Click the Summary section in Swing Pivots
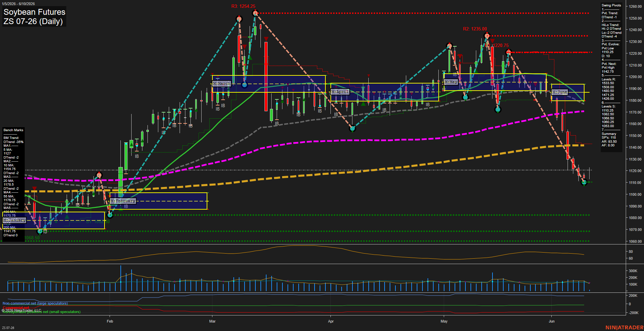Image resolution: width=644 pixels, height=331 pixels. pos(609,134)
